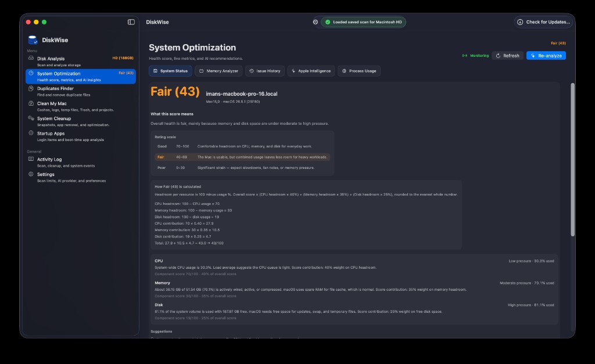Click the Activity Log icon
The width and height of the screenshot is (595, 364).
point(31,159)
